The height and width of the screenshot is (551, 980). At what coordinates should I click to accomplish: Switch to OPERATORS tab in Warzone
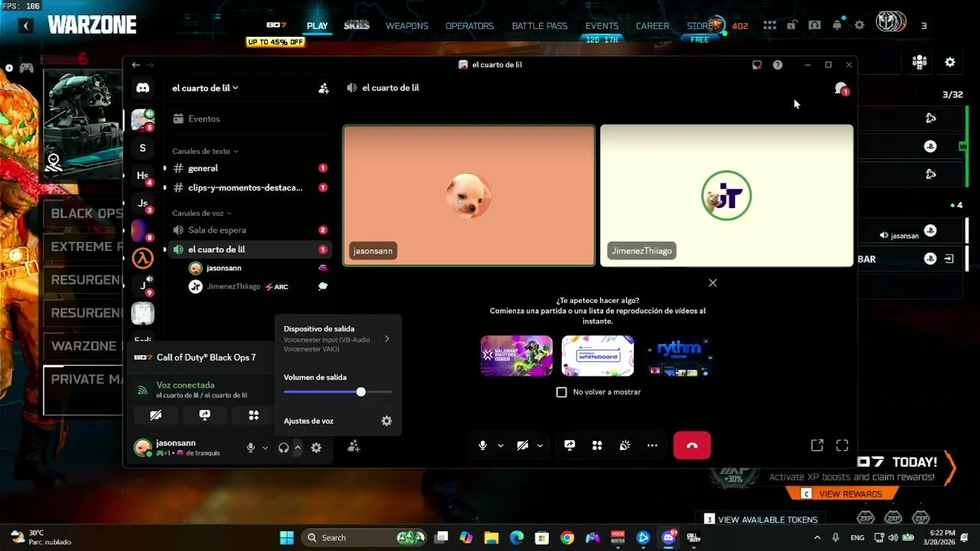click(x=469, y=26)
